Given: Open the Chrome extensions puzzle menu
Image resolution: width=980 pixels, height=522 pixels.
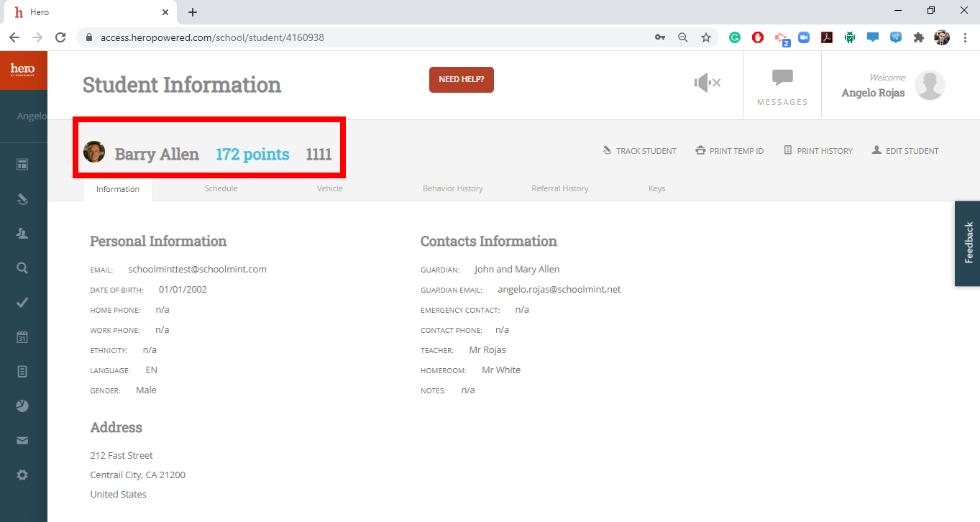Looking at the screenshot, I should click(918, 37).
